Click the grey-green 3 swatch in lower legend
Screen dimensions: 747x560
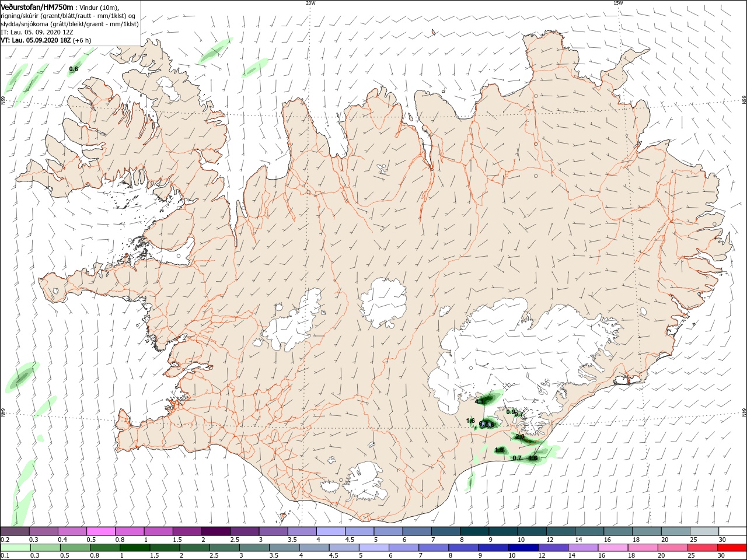(x=254, y=547)
